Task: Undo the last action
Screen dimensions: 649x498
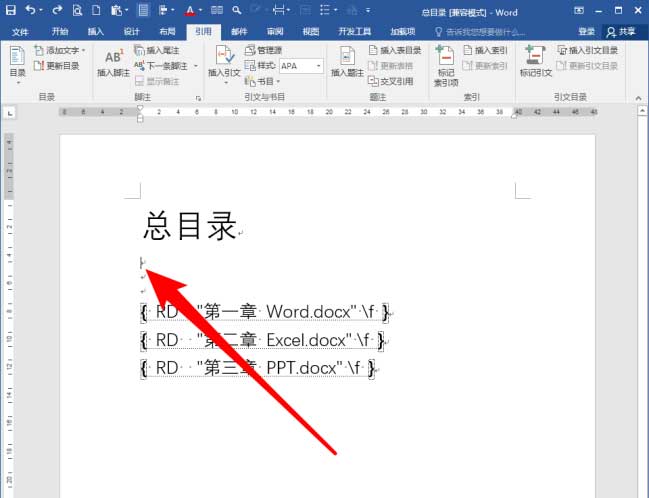Action: (x=30, y=10)
